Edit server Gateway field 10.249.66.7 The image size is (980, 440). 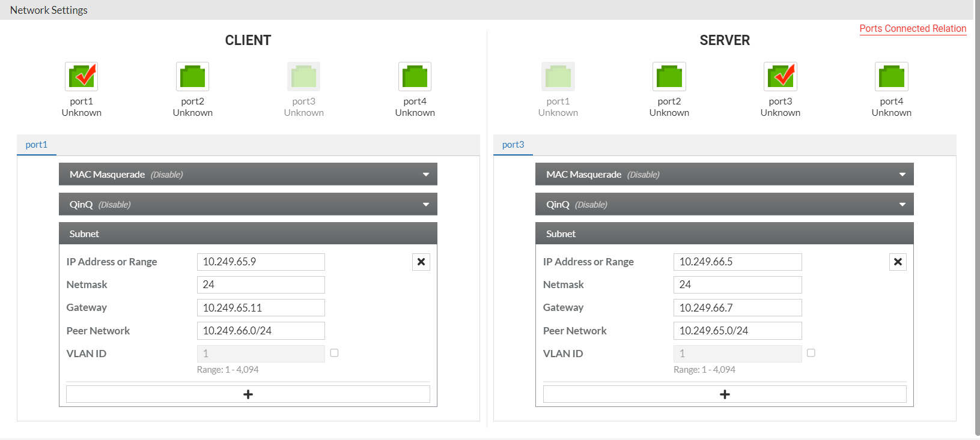737,307
